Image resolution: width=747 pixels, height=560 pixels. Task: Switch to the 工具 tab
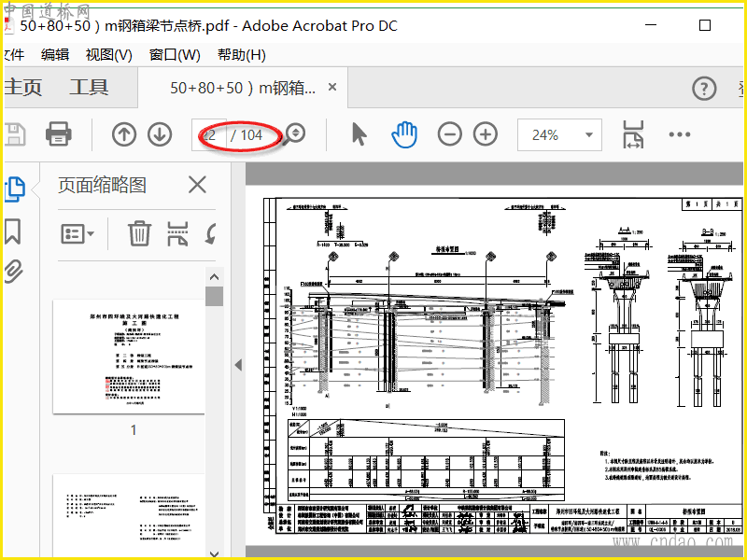[x=89, y=88]
